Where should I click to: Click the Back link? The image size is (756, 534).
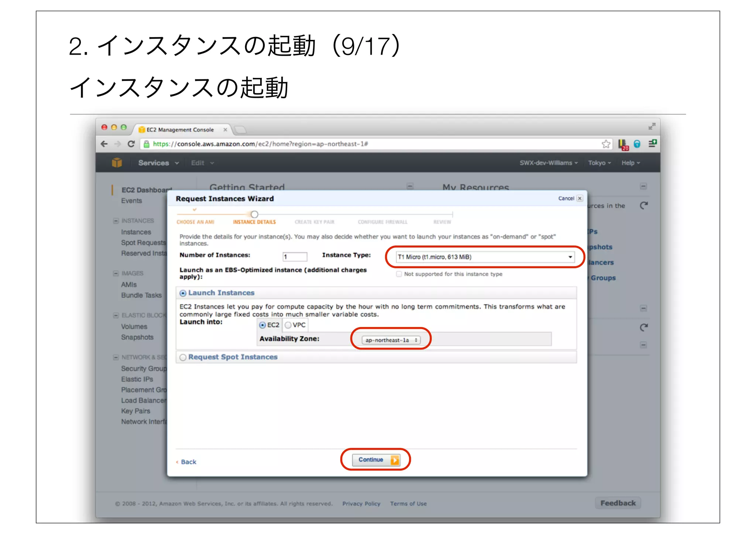click(x=188, y=462)
